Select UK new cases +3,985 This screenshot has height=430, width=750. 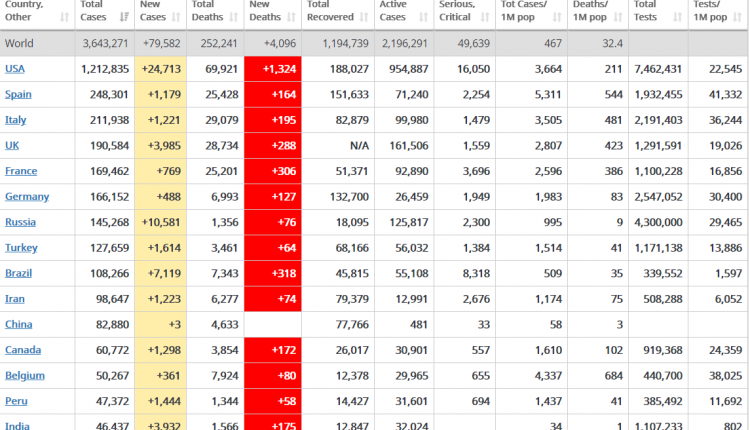click(x=164, y=145)
